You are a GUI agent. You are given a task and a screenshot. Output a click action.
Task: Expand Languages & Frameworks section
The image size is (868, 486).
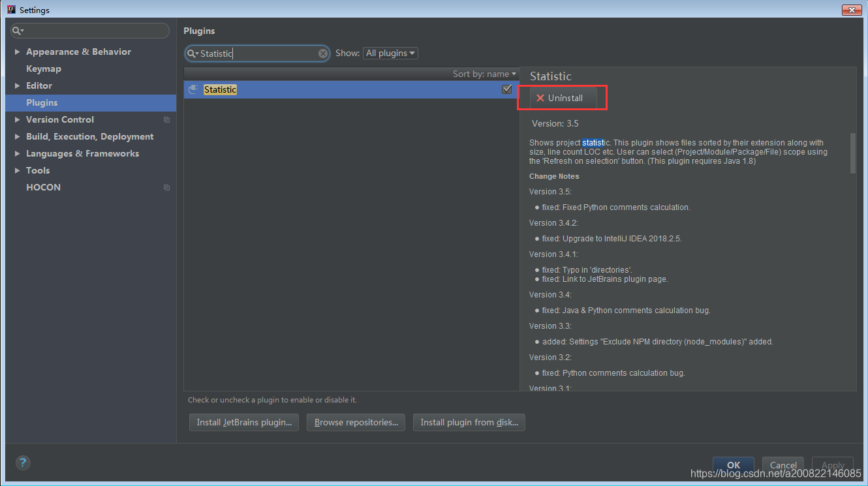click(17, 153)
